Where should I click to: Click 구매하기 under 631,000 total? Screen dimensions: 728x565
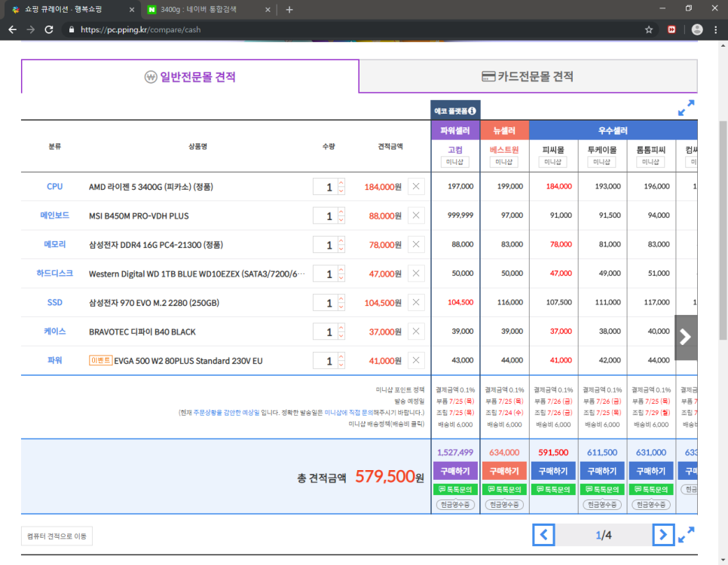651,471
